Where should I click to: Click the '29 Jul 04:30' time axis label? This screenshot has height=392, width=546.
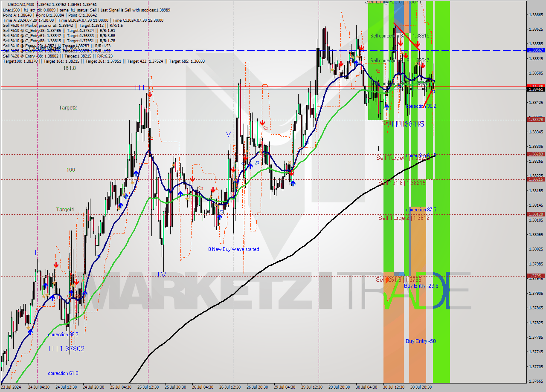pos(285,387)
